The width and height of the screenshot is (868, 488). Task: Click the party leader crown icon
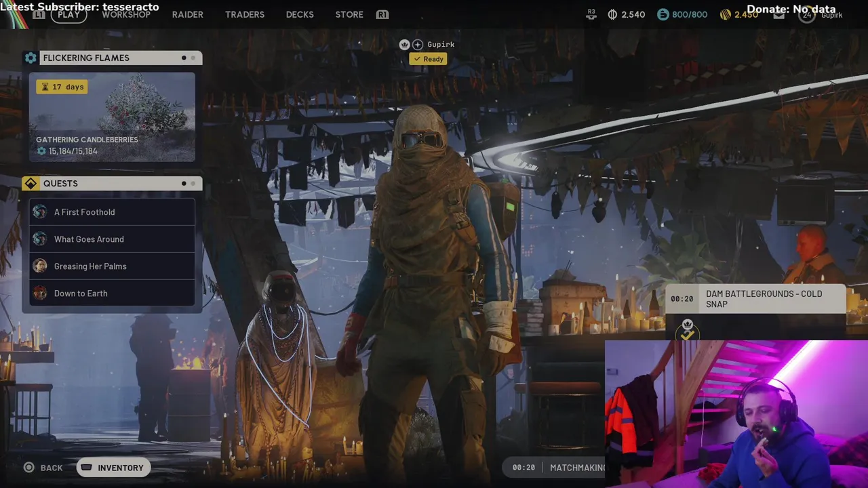coord(405,45)
